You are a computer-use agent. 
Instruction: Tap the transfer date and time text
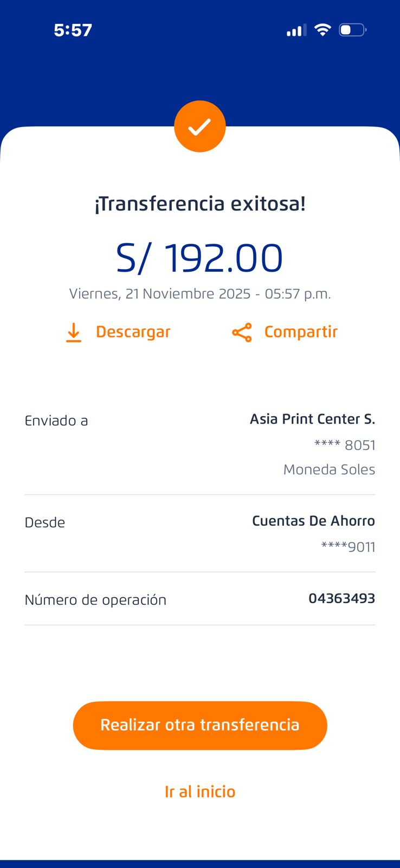pos(199,294)
